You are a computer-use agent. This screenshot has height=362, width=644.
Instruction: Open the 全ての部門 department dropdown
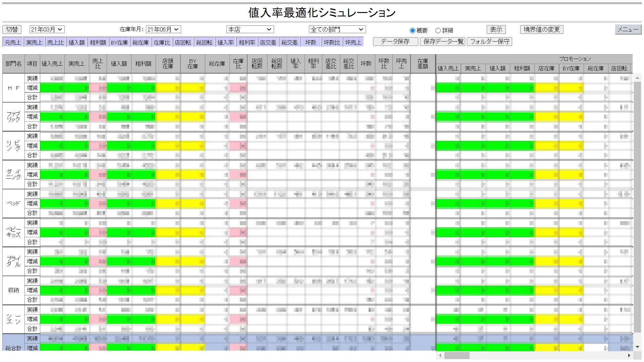pyautogui.click(x=337, y=29)
